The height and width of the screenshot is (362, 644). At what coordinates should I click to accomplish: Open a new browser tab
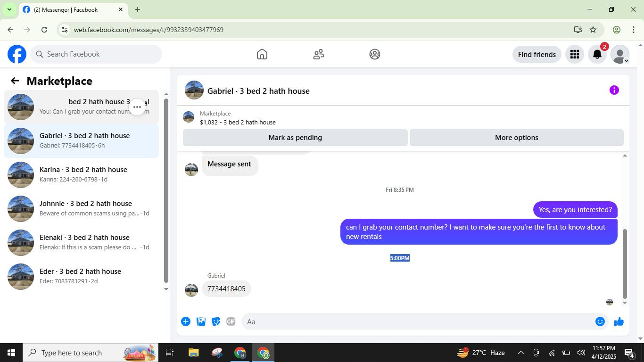[x=138, y=9]
